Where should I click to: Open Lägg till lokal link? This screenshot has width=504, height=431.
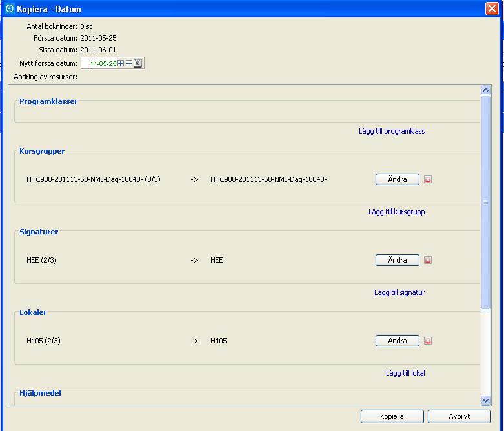pos(405,373)
